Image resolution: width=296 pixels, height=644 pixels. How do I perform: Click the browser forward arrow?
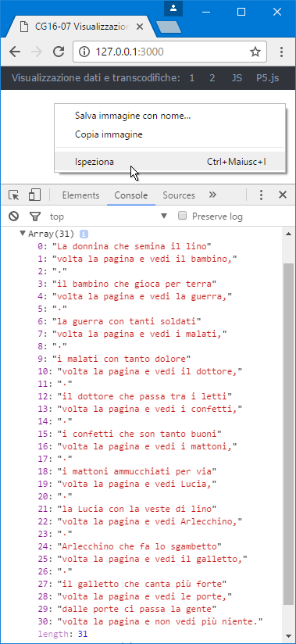pyautogui.click(x=37, y=52)
